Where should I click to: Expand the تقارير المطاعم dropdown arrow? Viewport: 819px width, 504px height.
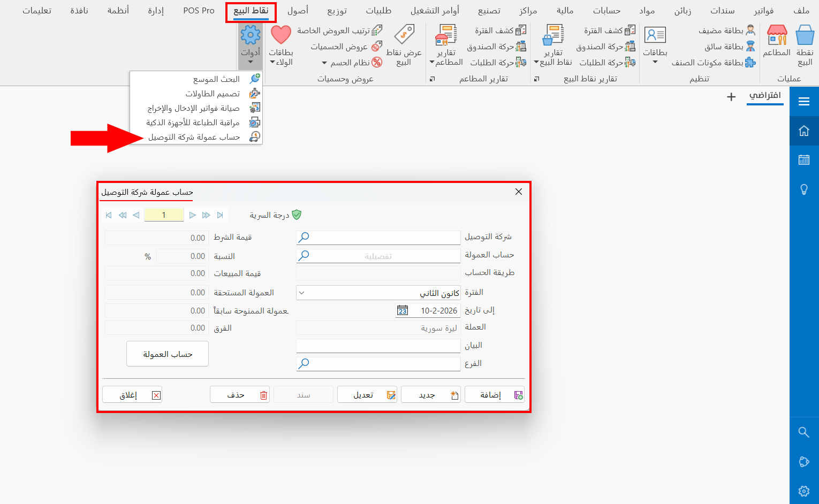(x=433, y=62)
